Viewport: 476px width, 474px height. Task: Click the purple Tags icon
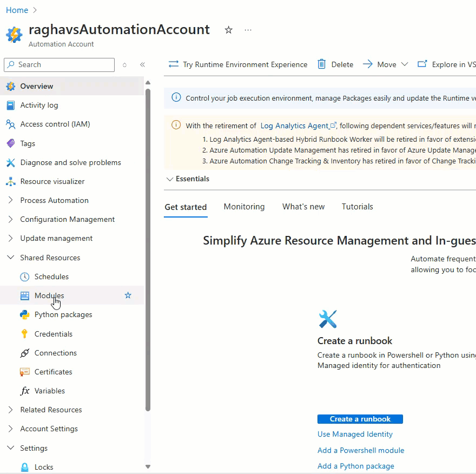[x=11, y=143]
